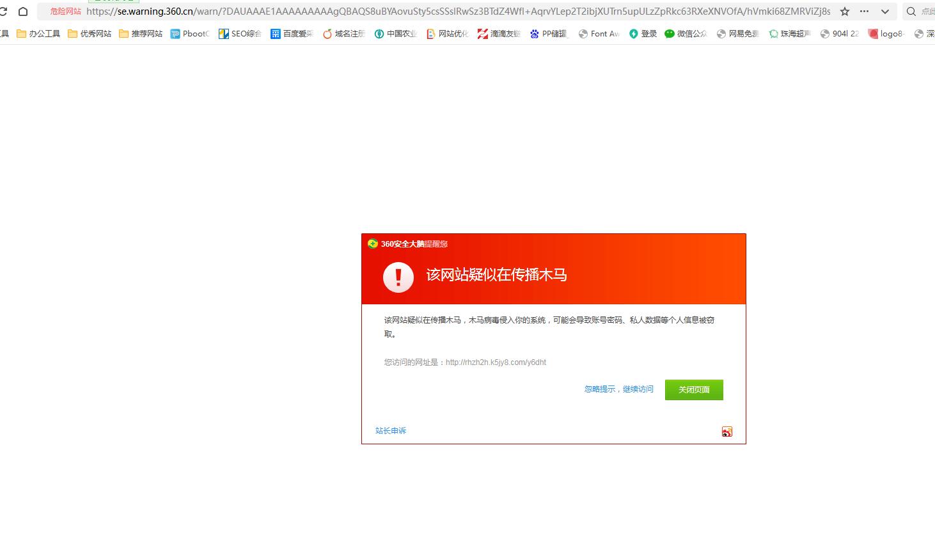Click the 360安全大脑提醒您 title text
This screenshot has height=560, width=935.
click(x=414, y=244)
